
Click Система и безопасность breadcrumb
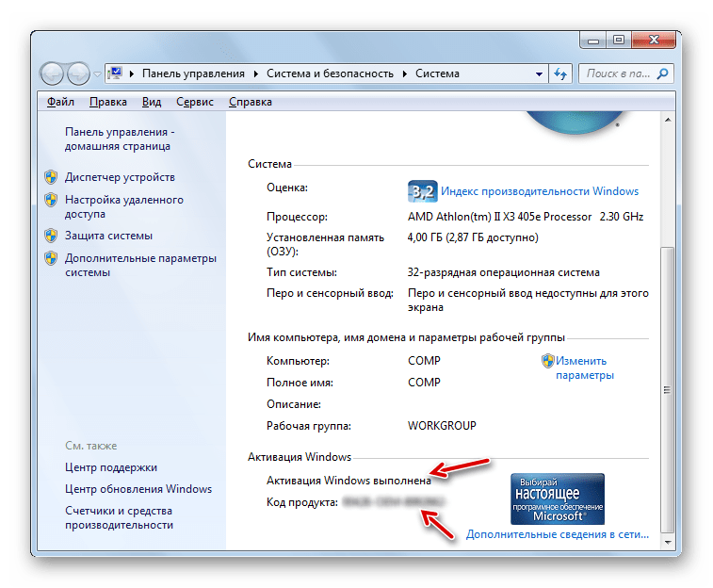coord(330,73)
